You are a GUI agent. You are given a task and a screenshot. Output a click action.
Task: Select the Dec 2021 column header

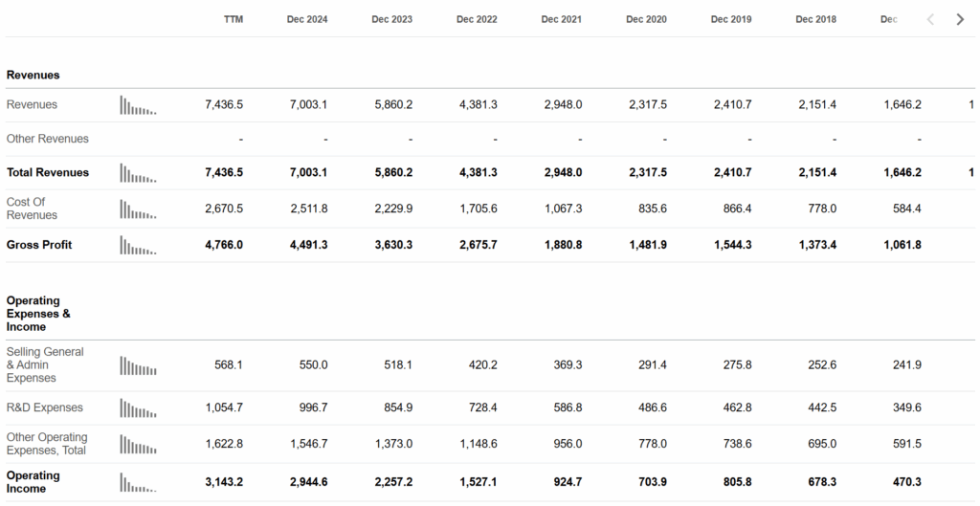561,19
